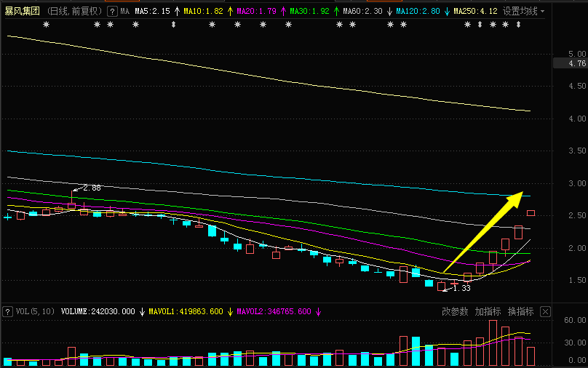The image size is (588, 368).
Task: Click 改参数 to modify indicator parameters
Action: point(454,312)
